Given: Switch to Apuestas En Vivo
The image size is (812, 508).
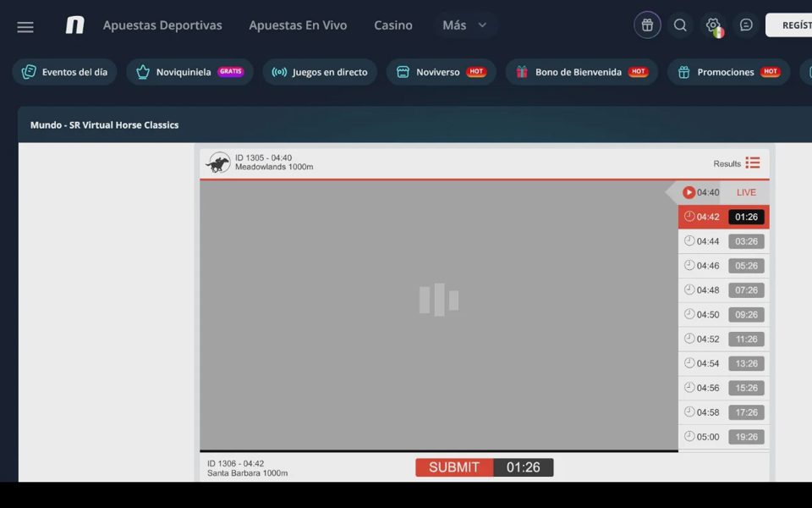Looking at the screenshot, I should pos(298,25).
